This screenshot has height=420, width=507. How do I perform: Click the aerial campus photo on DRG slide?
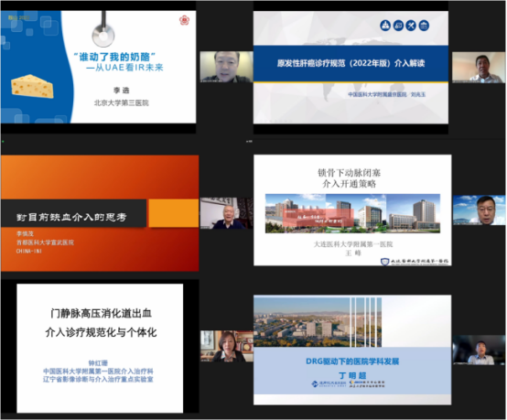[x=318, y=322]
